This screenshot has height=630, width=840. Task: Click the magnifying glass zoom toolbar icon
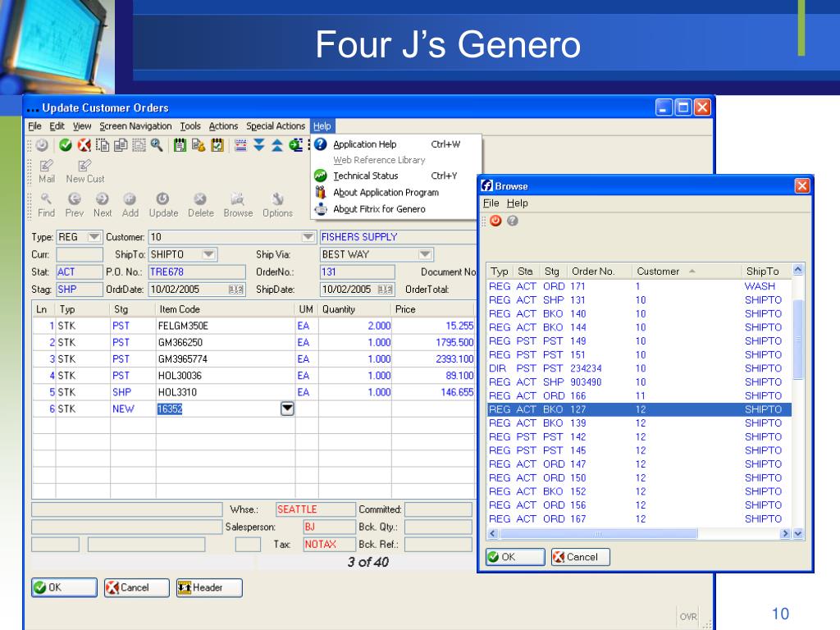coord(157,145)
